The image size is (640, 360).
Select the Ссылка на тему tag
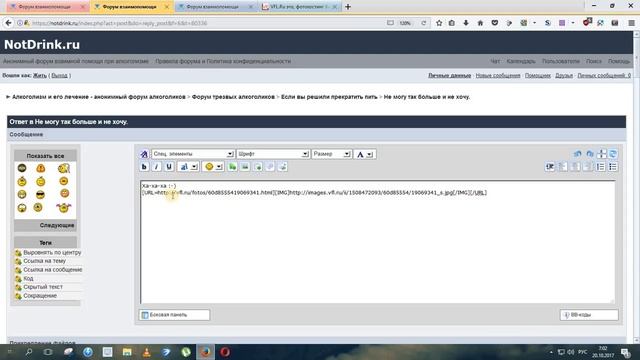point(44,261)
